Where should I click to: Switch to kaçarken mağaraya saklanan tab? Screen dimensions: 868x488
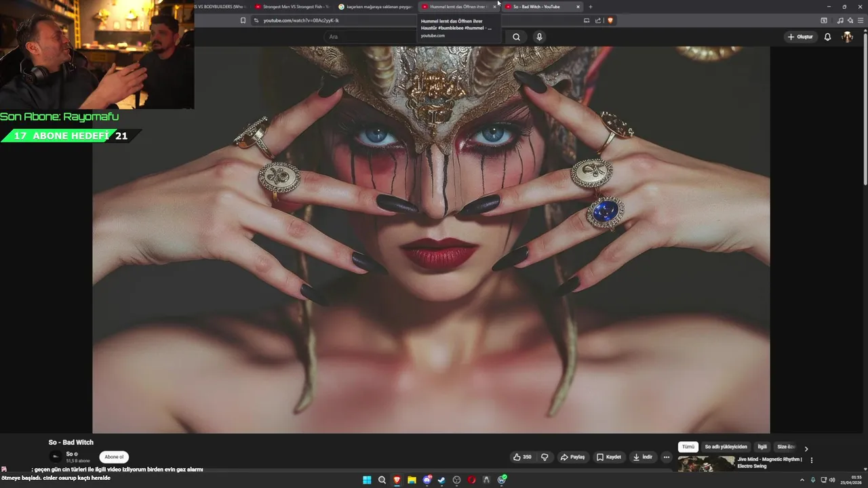[375, 7]
